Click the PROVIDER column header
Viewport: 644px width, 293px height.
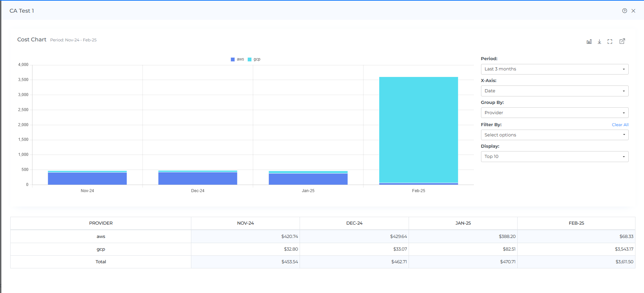(101, 223)
